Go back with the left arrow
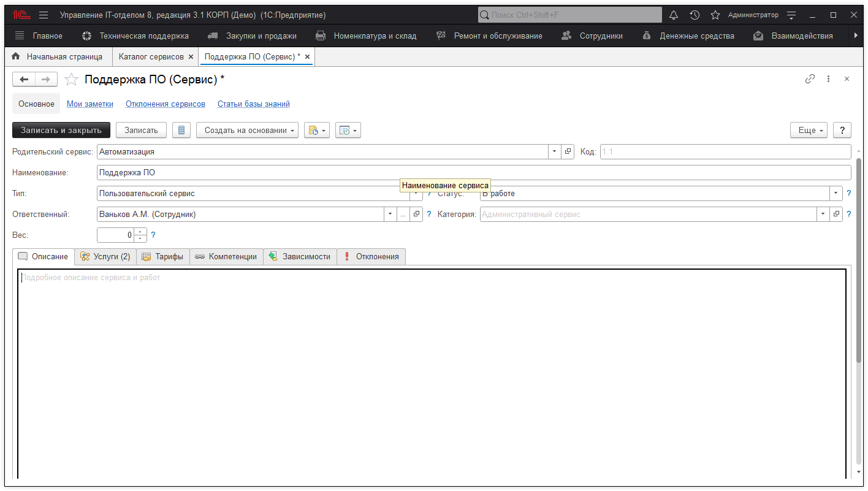The width and height of the screenshot is (868, 491). click(x=24, y=79)
